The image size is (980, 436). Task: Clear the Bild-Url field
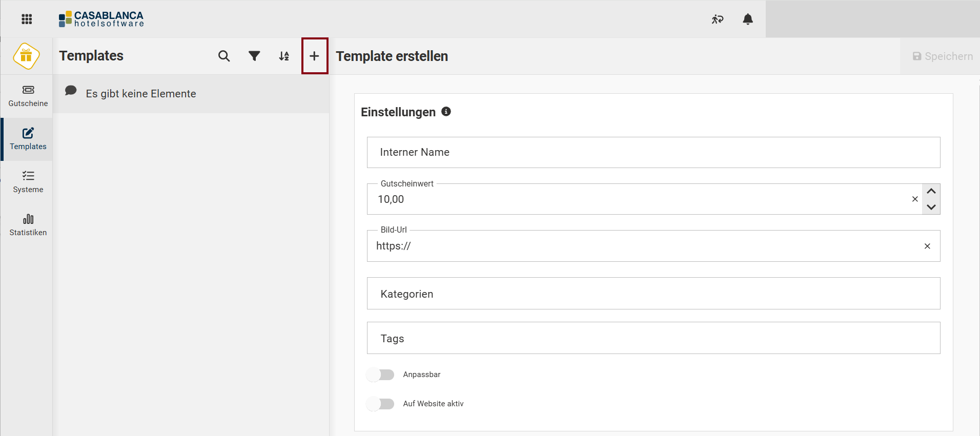point(927,246)
